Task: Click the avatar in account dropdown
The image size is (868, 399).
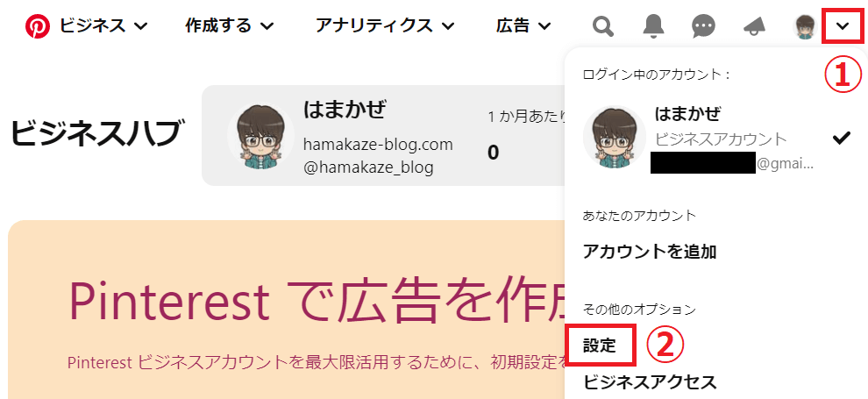Action: click(x=615, y=138)
